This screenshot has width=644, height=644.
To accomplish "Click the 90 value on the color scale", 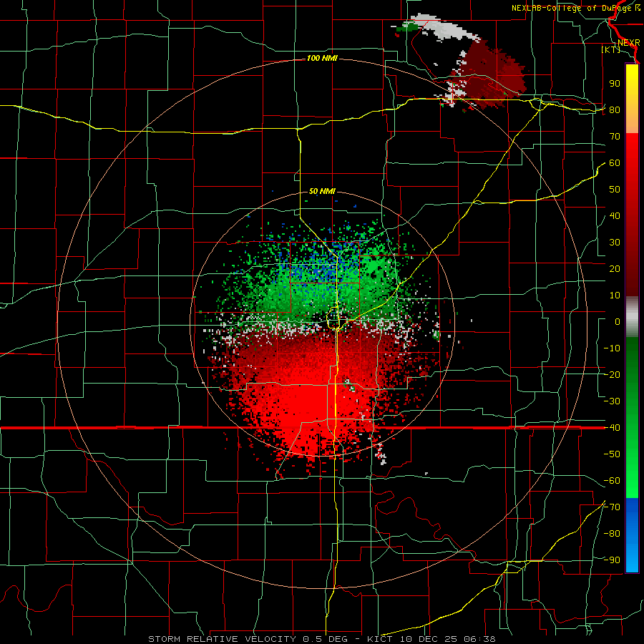I will tap(615, 84).
